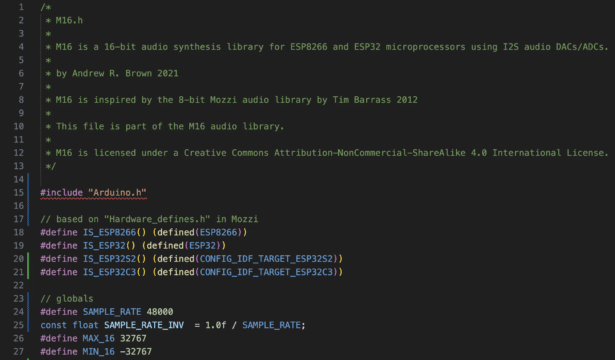
Task: Click the "16-bit audio synthesis library" comment line
Action: point(327,47)
